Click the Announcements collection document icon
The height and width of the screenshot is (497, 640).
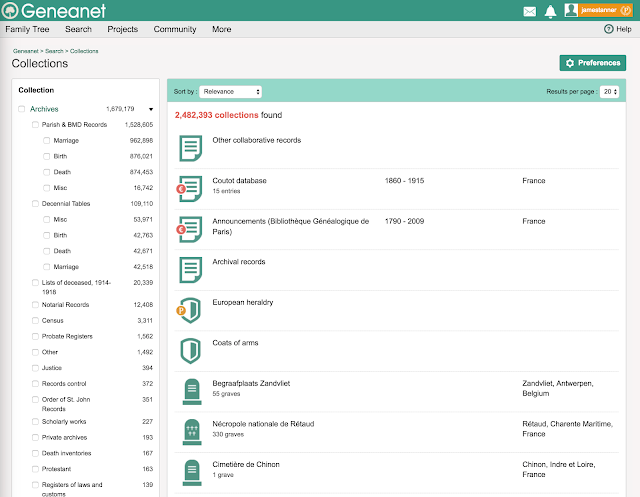[191, 229]
